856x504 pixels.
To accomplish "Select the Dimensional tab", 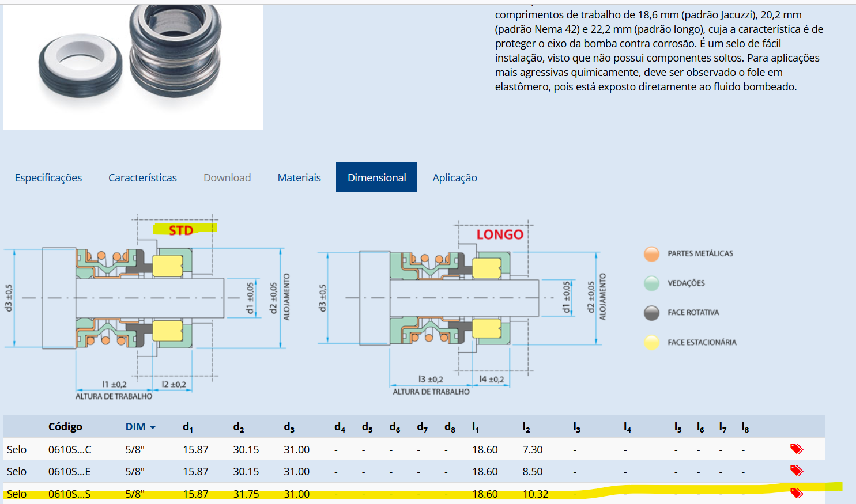I will click(376, 177).
